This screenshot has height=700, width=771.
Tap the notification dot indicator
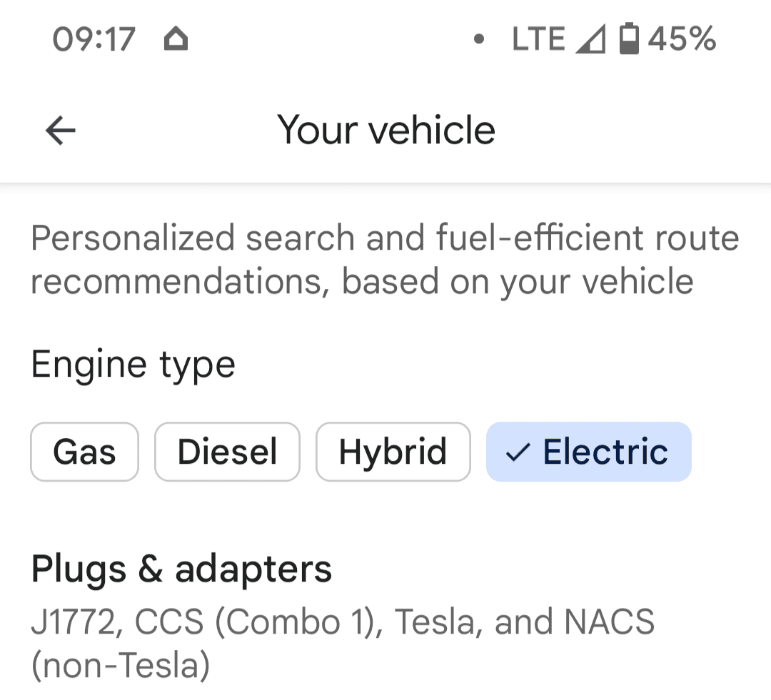tap(479, 39)
